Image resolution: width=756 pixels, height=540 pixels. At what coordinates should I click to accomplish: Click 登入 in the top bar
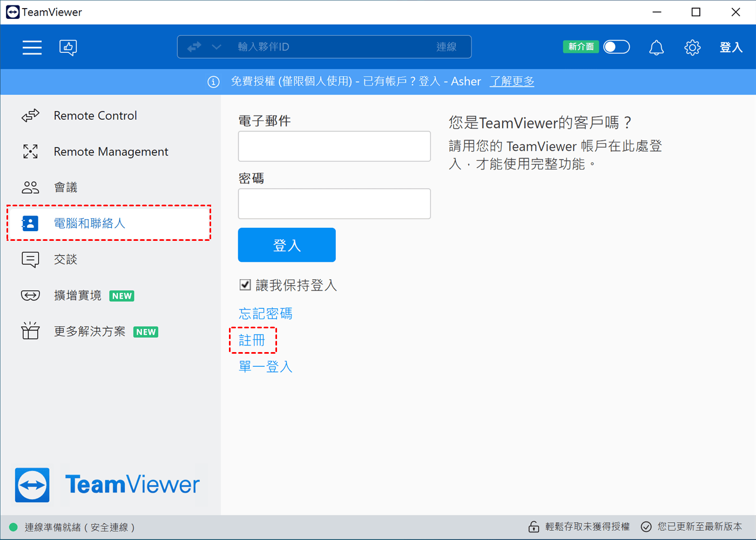coord(731,48)
